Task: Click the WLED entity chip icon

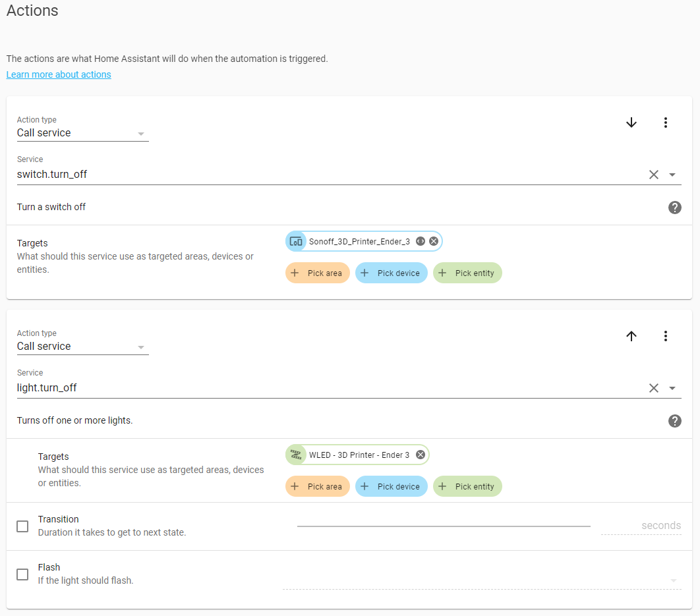Action: click(296, 455)
